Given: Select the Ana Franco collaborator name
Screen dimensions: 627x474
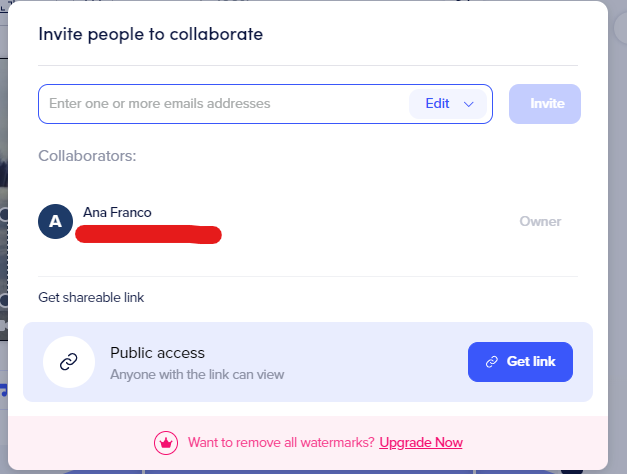Looking at the screenshot, I should coord(117,212).
